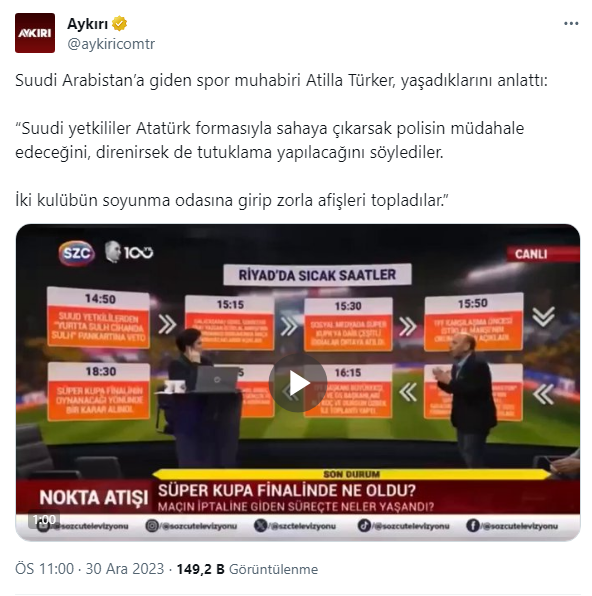Play the embedded tweet video
This screenshot has height=596, width=592.
coord(297,383)
